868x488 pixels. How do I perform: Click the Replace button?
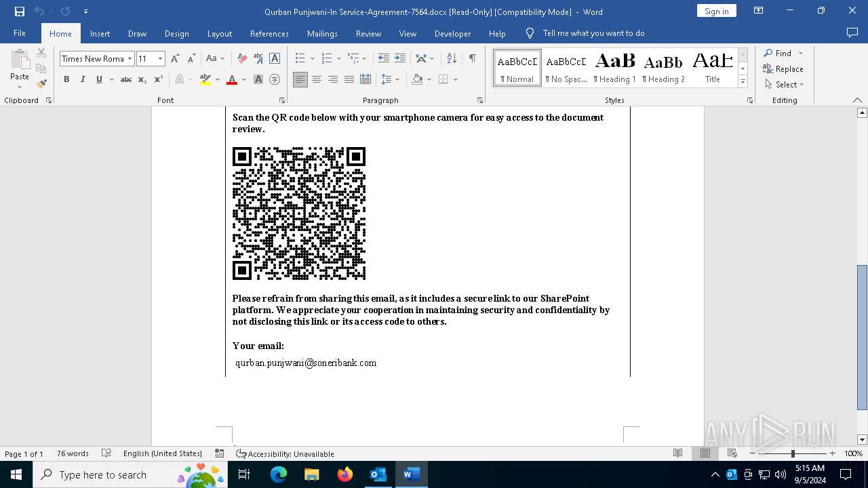click(783, 68)
